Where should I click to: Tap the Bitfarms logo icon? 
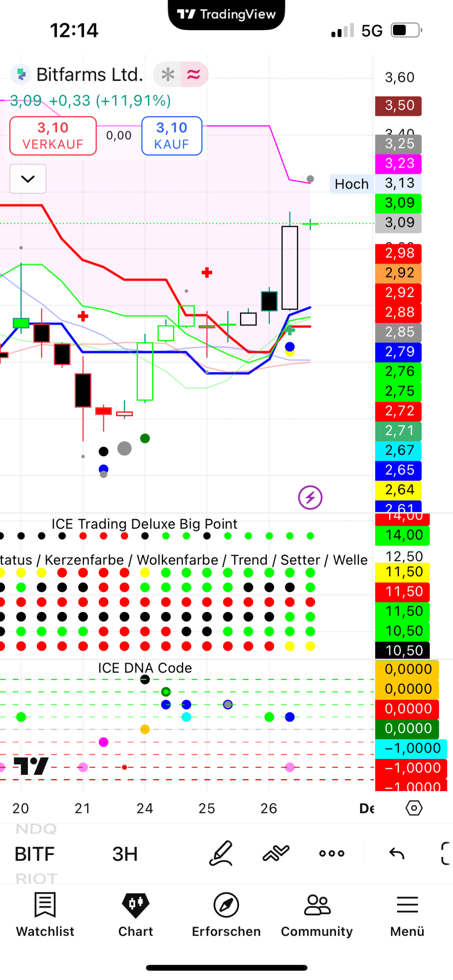click(21, 74)
